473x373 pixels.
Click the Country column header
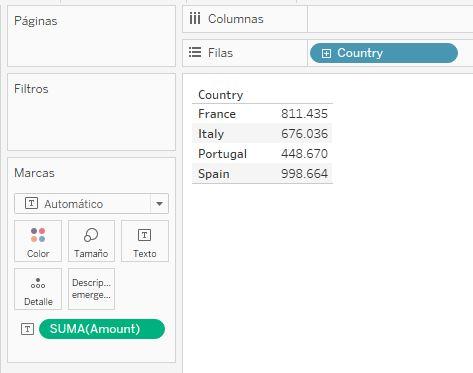point(221,95)
